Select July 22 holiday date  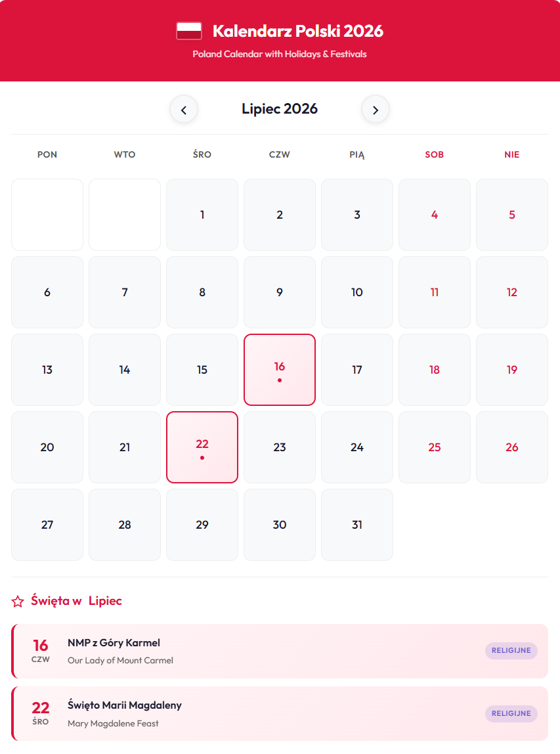click(x=202, y=447)
